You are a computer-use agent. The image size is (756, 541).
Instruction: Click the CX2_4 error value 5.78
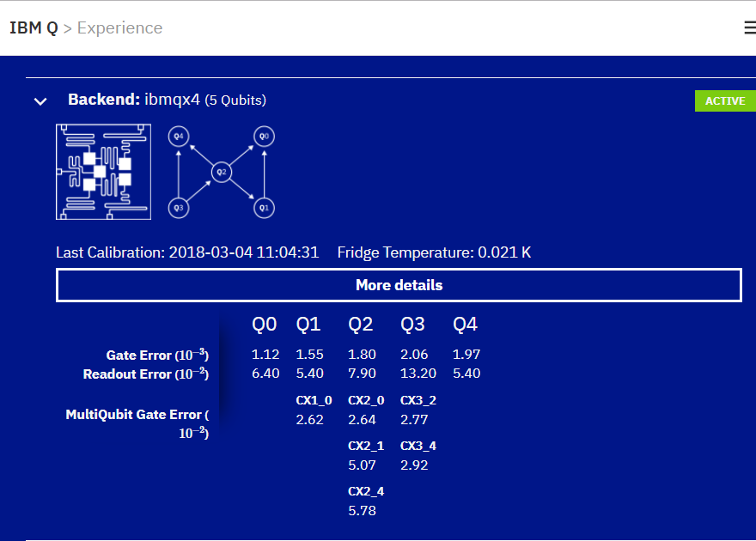(362, 511)
